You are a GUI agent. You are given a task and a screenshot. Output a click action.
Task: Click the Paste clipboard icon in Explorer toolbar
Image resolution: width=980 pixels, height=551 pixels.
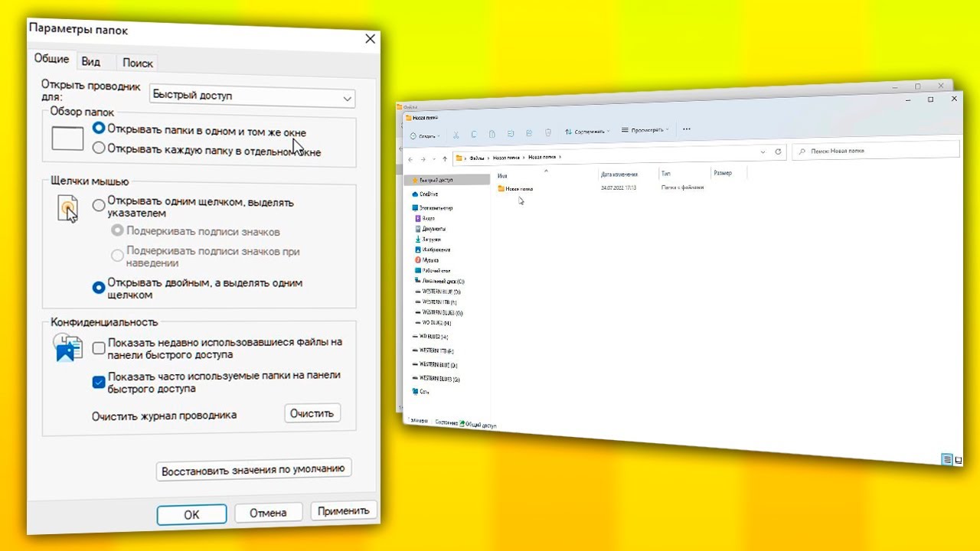click(x=492, y=133)
